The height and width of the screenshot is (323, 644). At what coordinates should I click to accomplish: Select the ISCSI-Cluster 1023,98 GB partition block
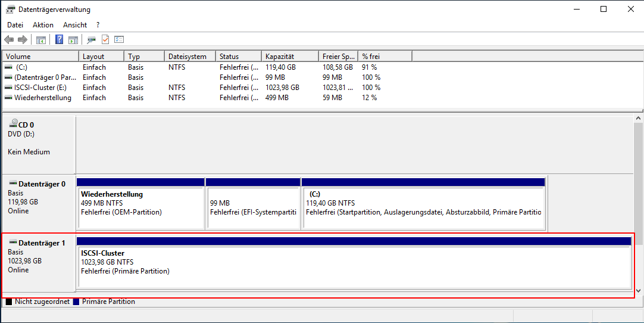coord(354,262)
